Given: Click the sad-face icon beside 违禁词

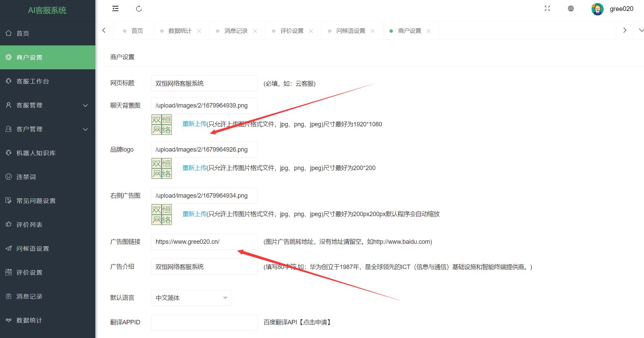Looking at the screenshot, I should [x=9, y=177].
